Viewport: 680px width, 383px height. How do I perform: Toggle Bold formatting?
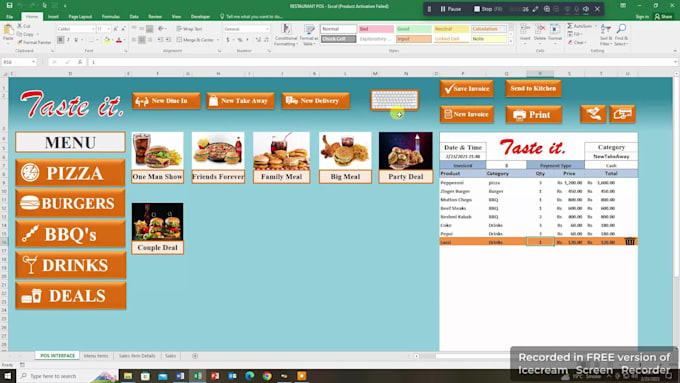[x=60, y=40]
